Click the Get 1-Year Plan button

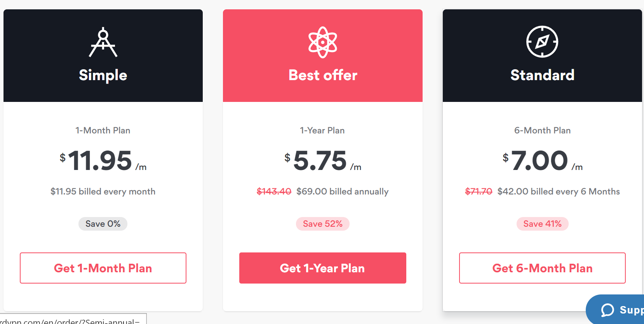322,268
